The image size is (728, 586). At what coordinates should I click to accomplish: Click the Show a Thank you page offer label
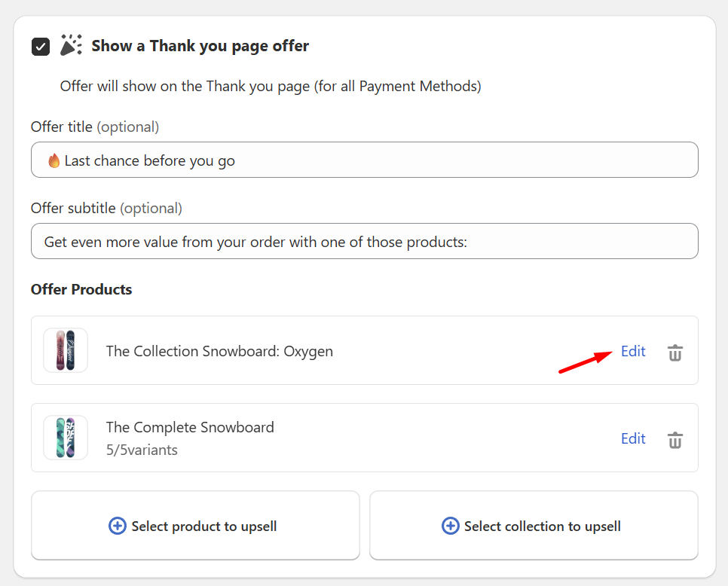pyautogui.click(x=200, y=46)
